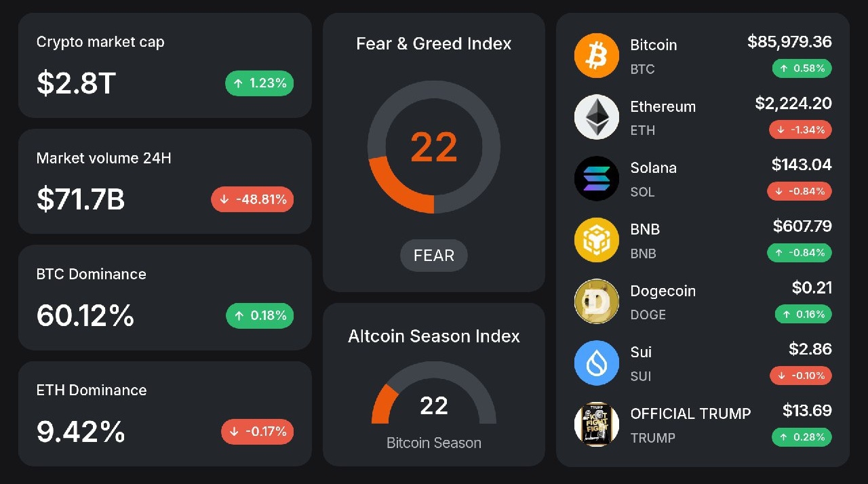Click the yellow BNB logo
The width and height of the screenshot is (868, 484).
597,240
